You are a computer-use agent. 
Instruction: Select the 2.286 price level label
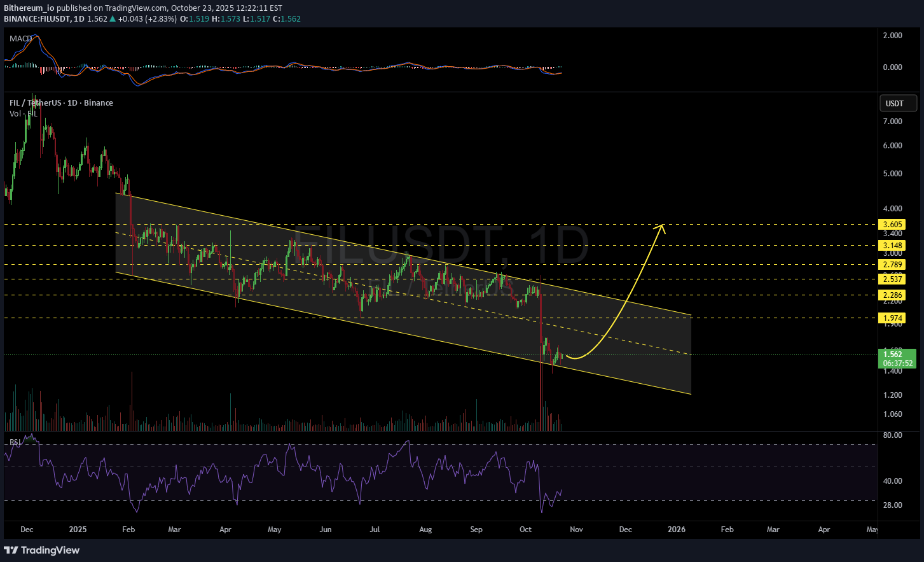[x=893, y=295]
